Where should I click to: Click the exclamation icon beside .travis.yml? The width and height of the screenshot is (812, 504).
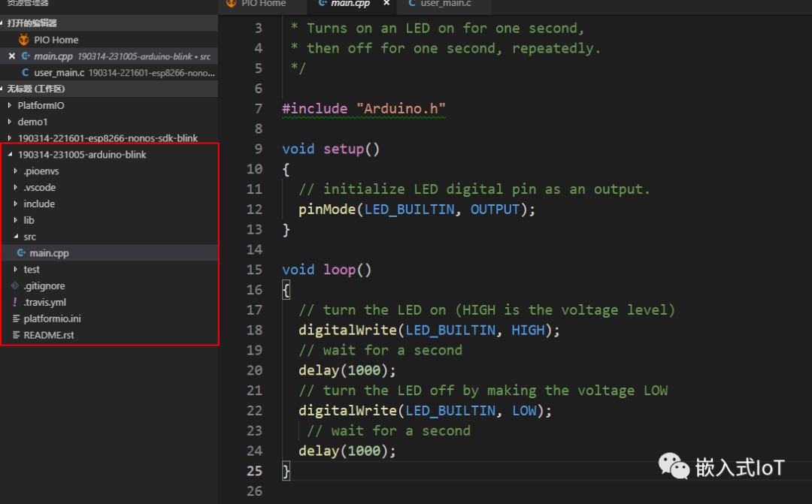coord(15,303)
